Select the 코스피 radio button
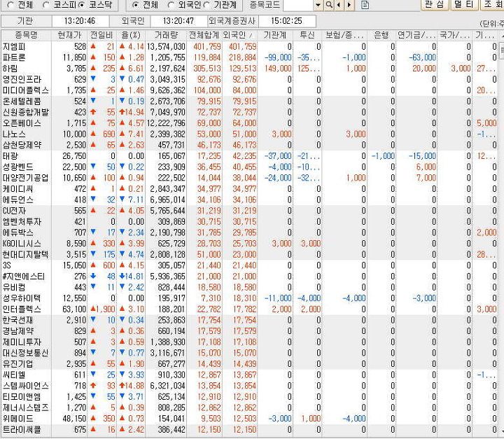 [46, 5]
